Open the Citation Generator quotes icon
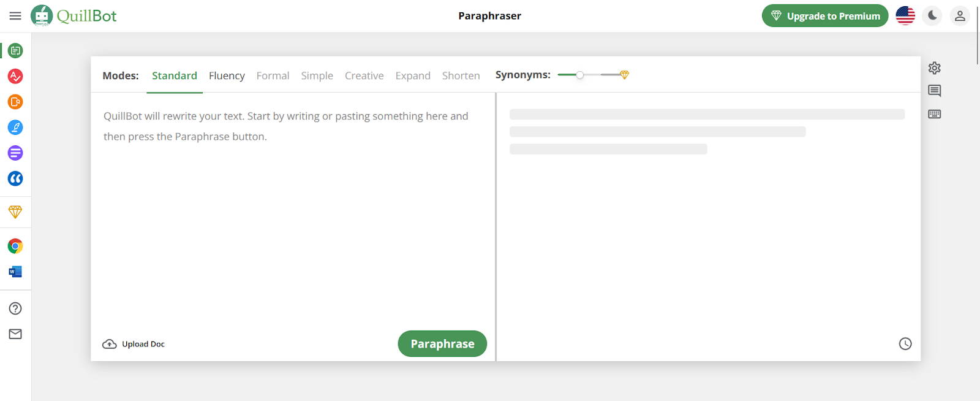980x401 pixels. 15,178
